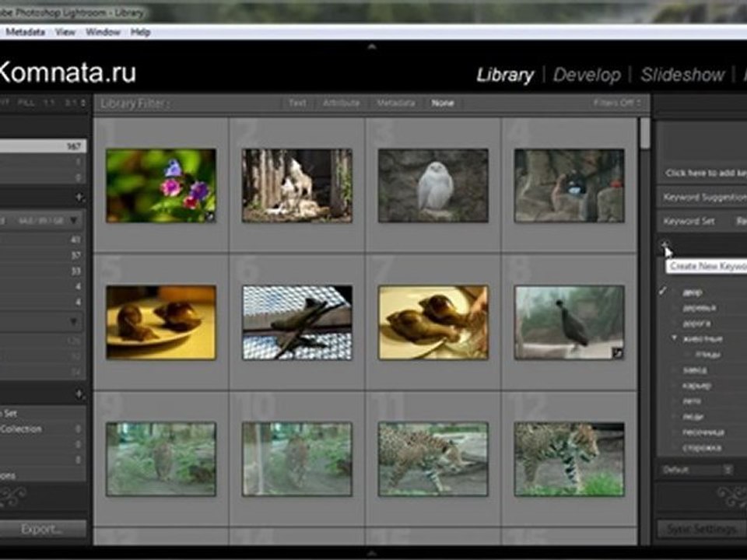Click the badge icon on the flower thumbnail
Screen dimensions: 747x560
[209, 217]
